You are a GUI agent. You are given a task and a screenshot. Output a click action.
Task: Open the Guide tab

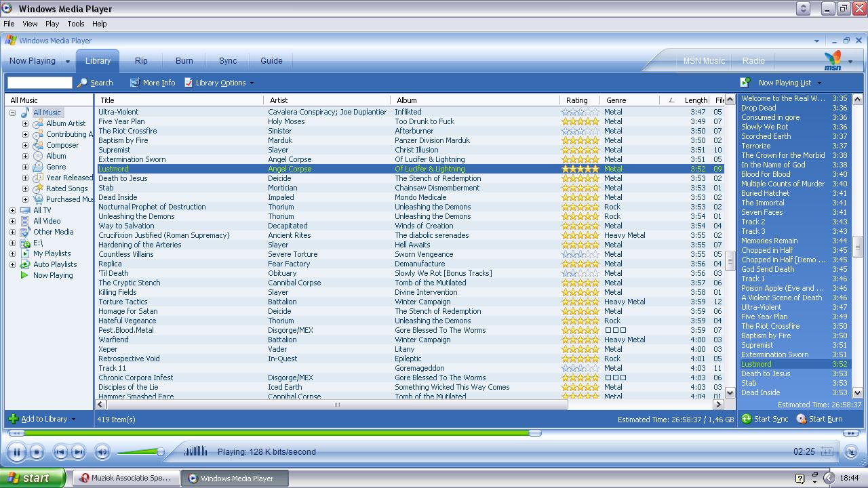tap(271, 60)
